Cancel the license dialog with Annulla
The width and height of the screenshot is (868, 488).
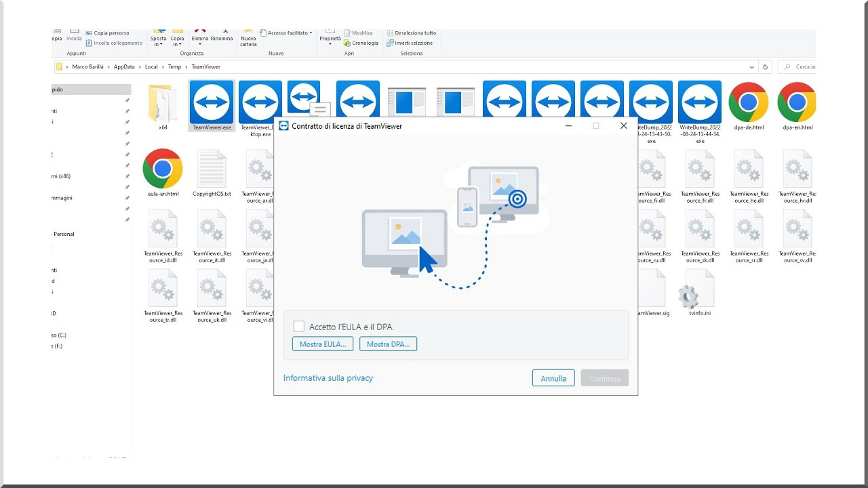(553, 378)
